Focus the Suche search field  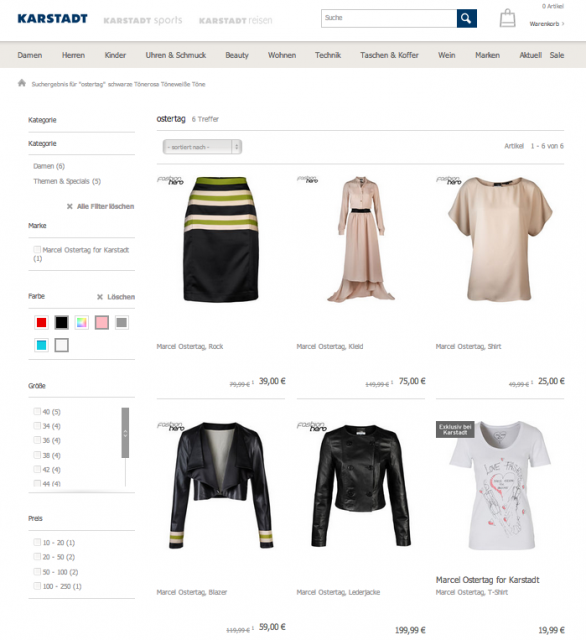(389, 18)
